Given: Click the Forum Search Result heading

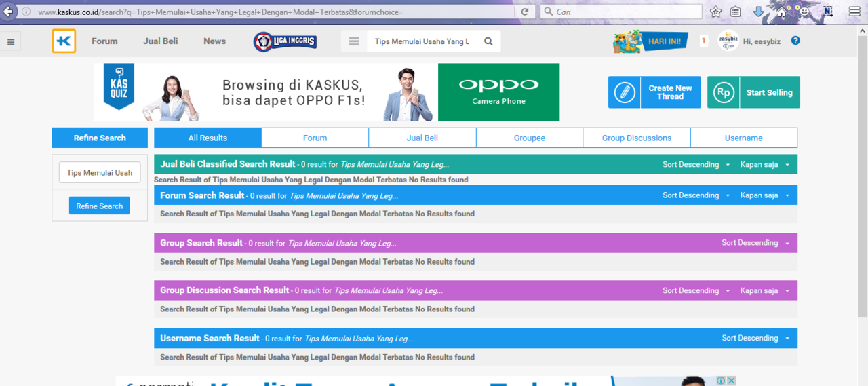Looking at the screenshot, I should pyautogui.click(x=202, y=195).
